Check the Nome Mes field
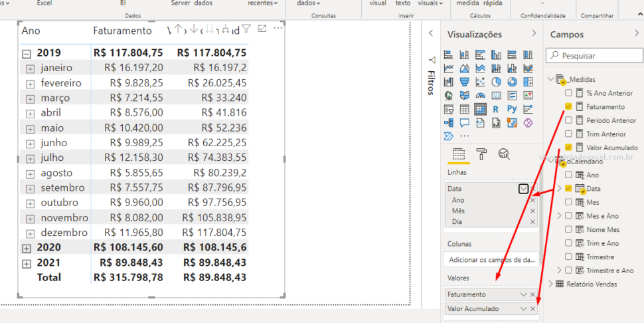Viewport: 644px width, 323px height. [x=568, y=229]
